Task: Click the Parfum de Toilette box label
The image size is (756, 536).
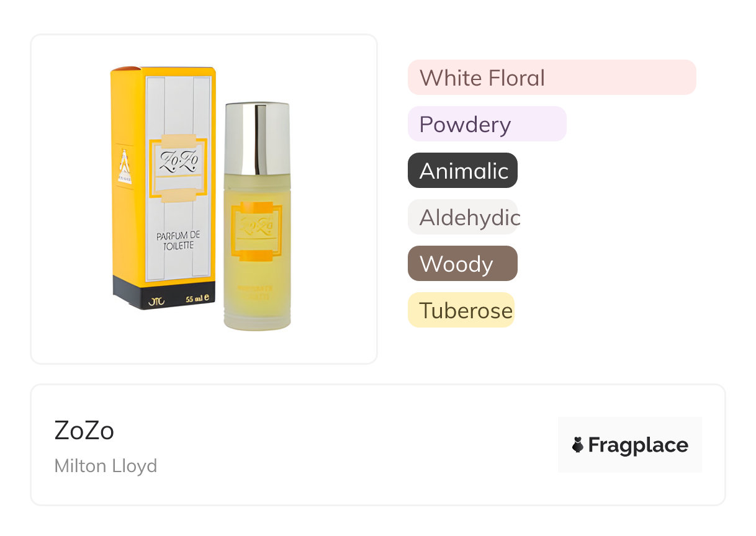Action: 175,240
